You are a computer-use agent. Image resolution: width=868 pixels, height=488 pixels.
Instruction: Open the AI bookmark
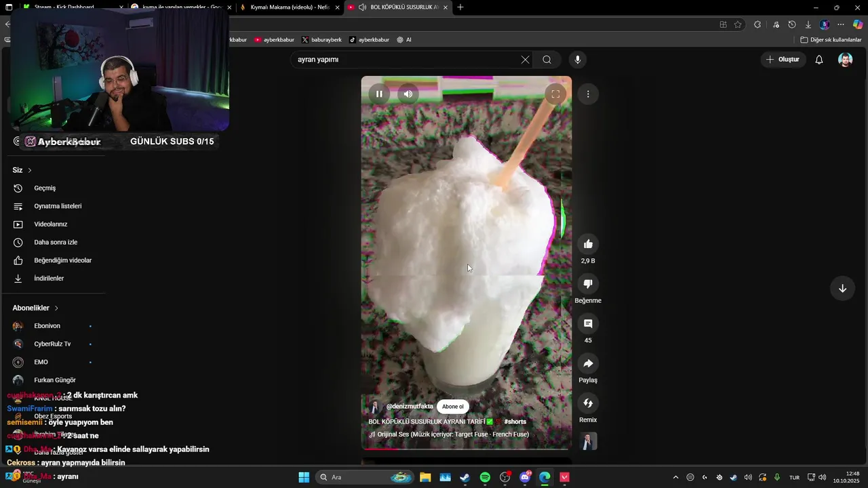[404, 40]
